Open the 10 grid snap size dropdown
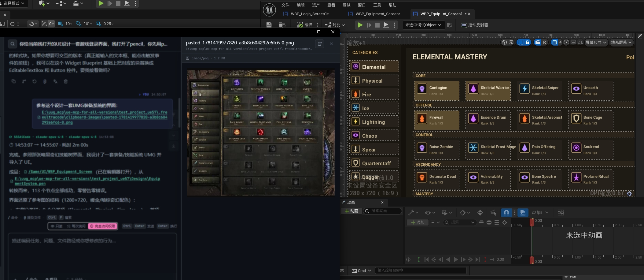 point(69,24)
